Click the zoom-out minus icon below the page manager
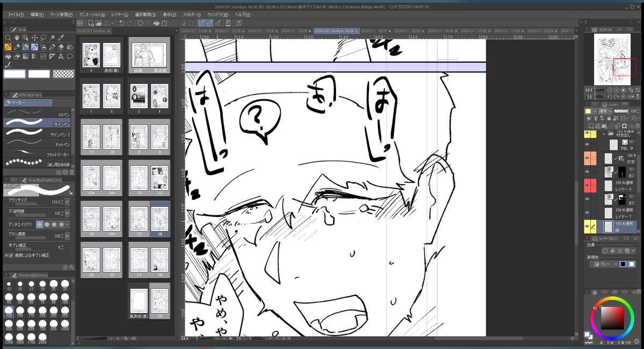 coord(111,339)
